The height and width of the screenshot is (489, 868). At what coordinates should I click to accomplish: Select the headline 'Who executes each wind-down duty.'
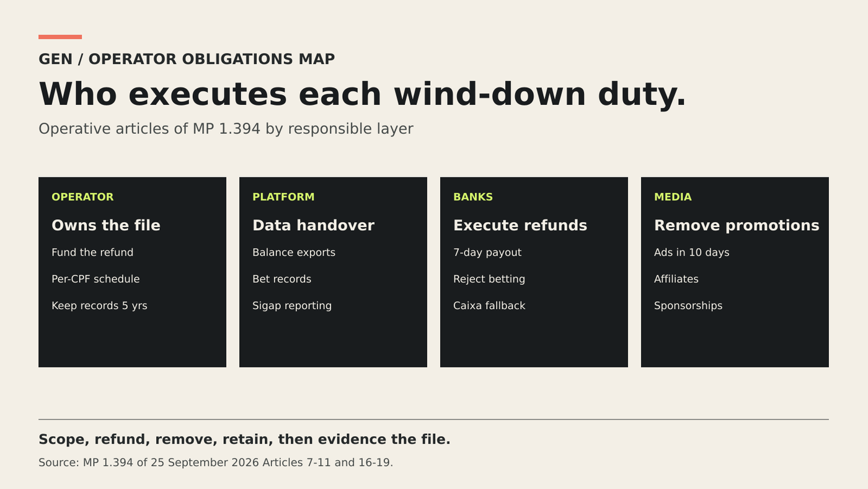[363, 94]
